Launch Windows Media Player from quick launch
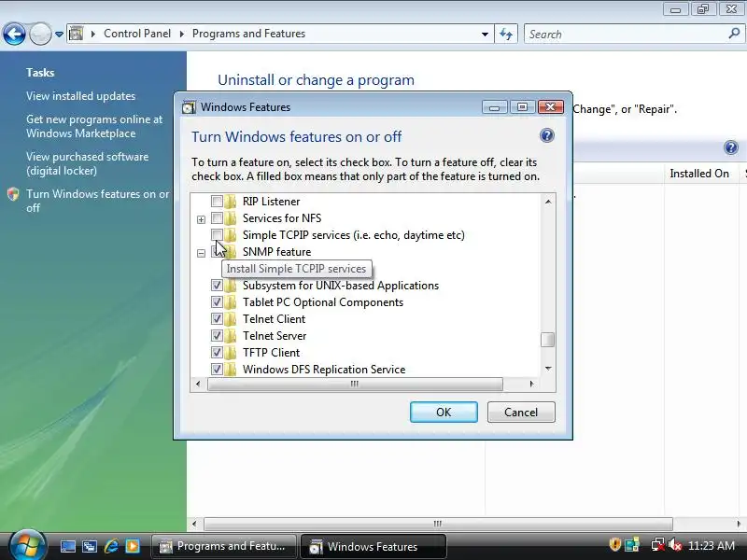 [x=132, y=546]
